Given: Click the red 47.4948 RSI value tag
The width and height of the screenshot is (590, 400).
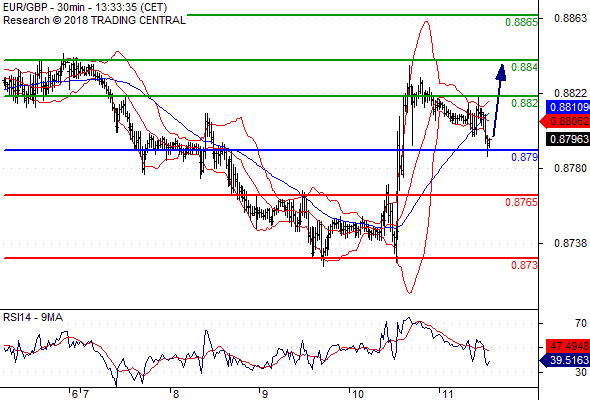Looking at the screenshot, I should 567,346.
